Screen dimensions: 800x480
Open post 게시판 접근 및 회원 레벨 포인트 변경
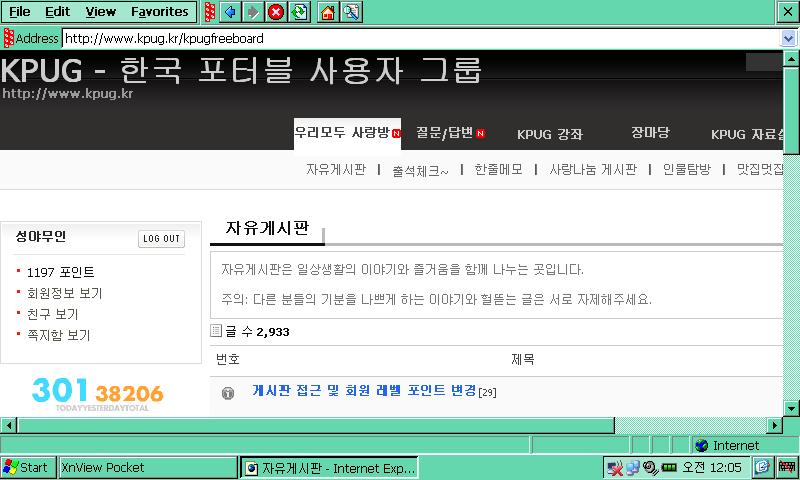[x=364, y=391]
